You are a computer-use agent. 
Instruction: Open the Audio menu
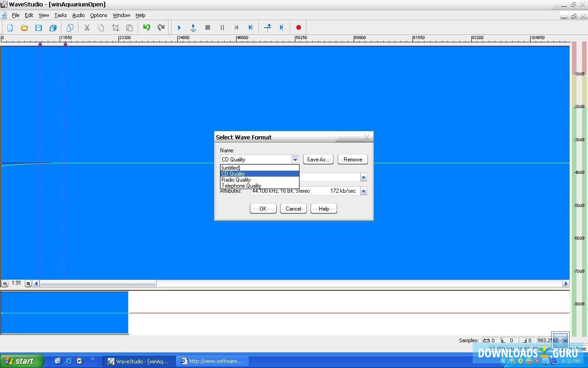(x=78, y=15)
